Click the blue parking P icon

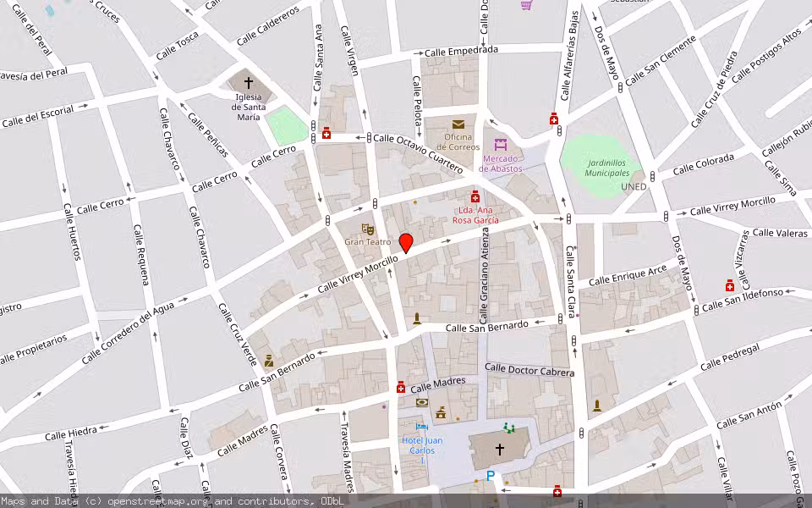(x=491, y=476)
